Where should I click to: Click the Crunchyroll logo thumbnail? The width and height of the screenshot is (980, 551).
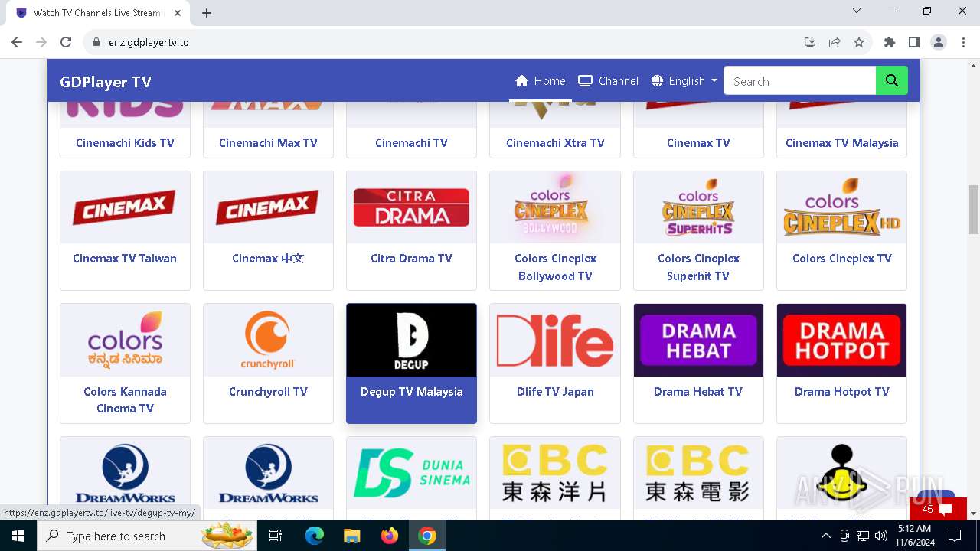[268, 340]
